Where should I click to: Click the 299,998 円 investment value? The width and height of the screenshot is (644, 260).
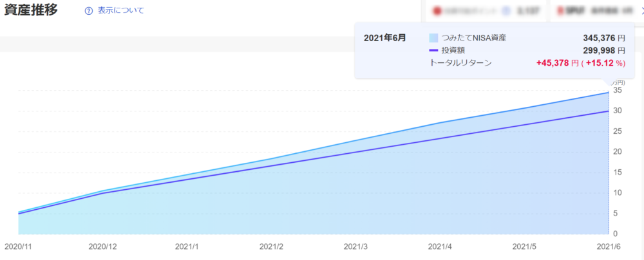point(604,51)
